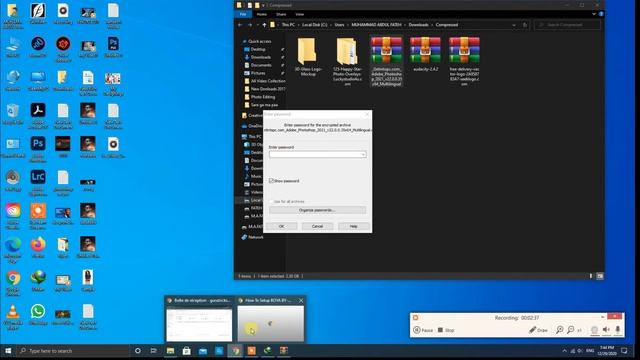Click Cancel in the password dialog

click(317, 226)
